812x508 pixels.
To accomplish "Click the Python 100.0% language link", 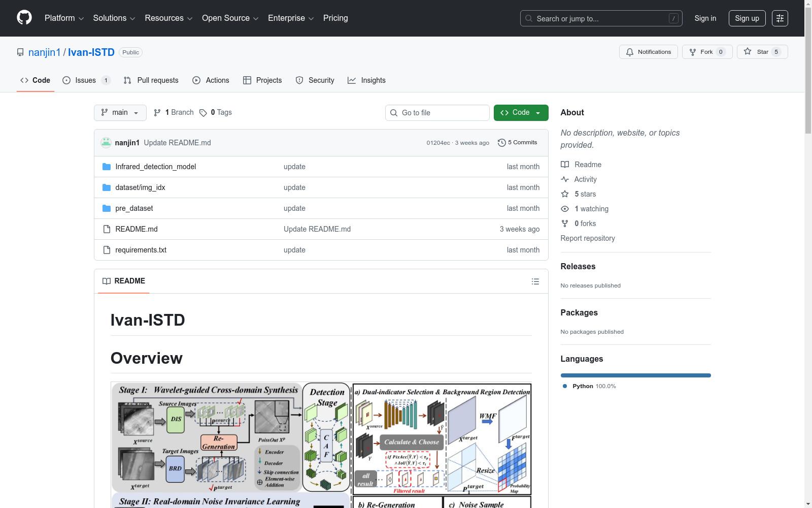I will click(589, 386).
